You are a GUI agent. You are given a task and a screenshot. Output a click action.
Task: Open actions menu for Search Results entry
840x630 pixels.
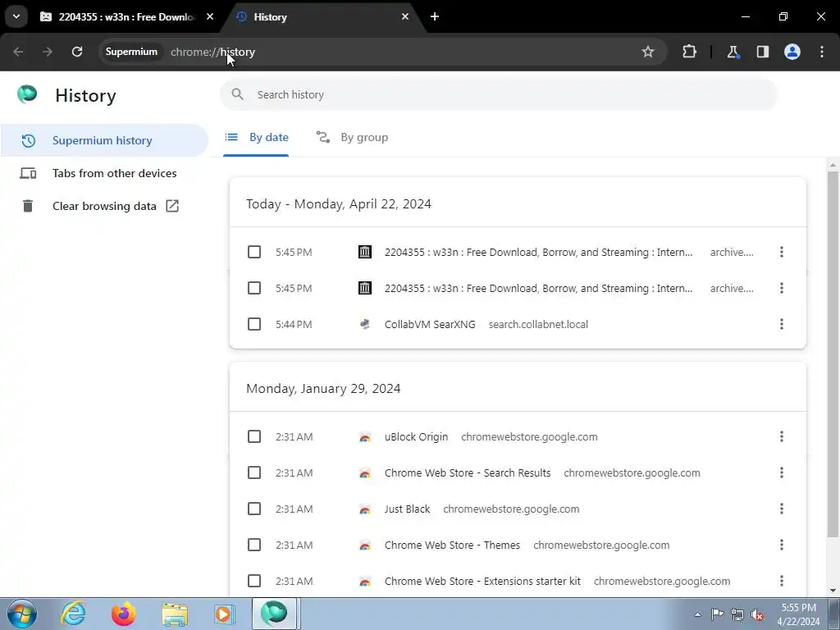tap(782, 472)
